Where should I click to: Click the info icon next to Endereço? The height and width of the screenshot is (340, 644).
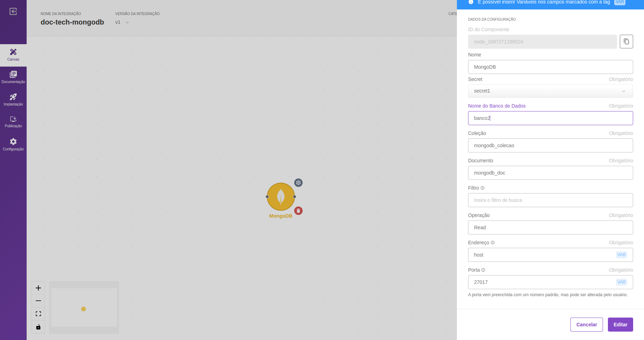493,243
